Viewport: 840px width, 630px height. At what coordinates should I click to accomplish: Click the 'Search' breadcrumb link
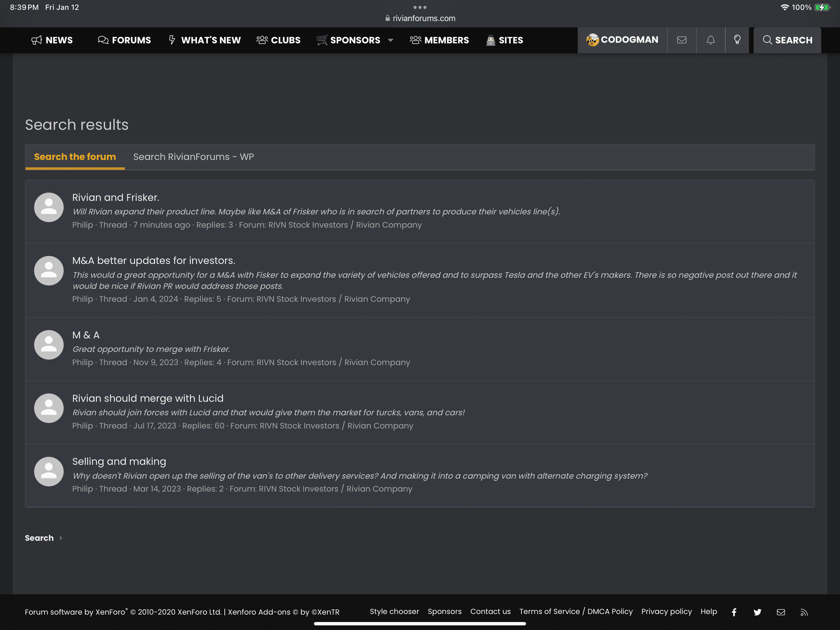39,538
